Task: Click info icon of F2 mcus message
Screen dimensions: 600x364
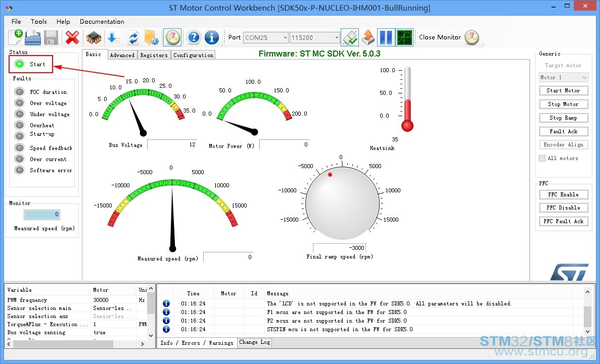Action: pos(166,321)
